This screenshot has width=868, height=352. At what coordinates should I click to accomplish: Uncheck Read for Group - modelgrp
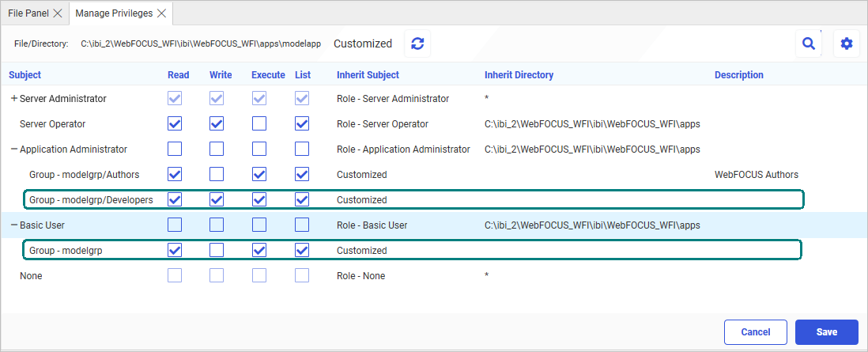point(175,251)
